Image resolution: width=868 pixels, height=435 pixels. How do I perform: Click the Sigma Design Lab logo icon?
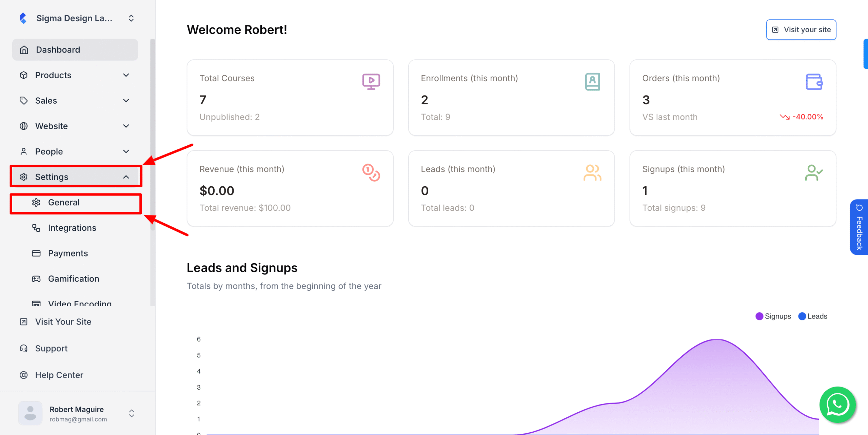tap(23, 18)
